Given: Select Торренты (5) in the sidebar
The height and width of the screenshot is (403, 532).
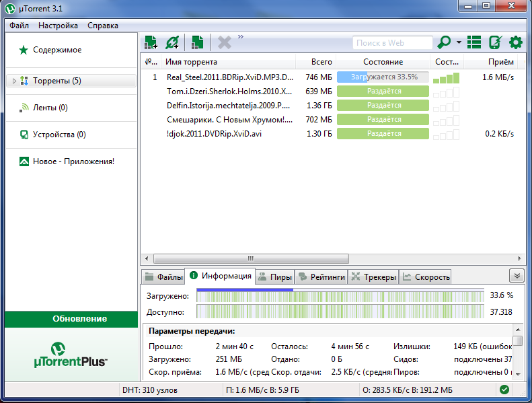Looking at the screenshot, I should coord(71,81).
